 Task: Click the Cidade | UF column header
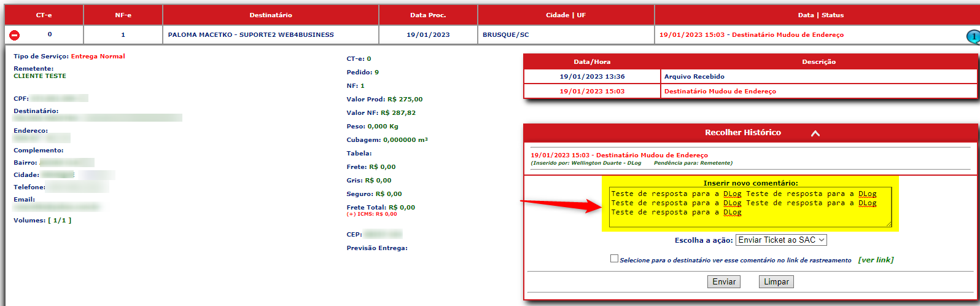pos(566,15)
